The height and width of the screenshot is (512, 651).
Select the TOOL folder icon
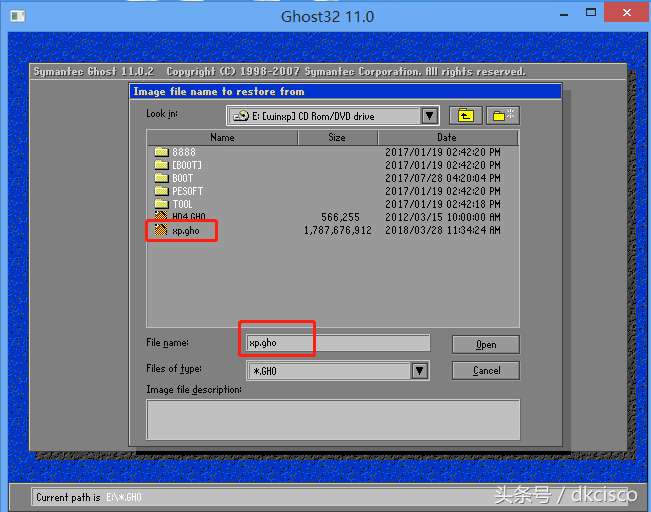click(162, 203)
